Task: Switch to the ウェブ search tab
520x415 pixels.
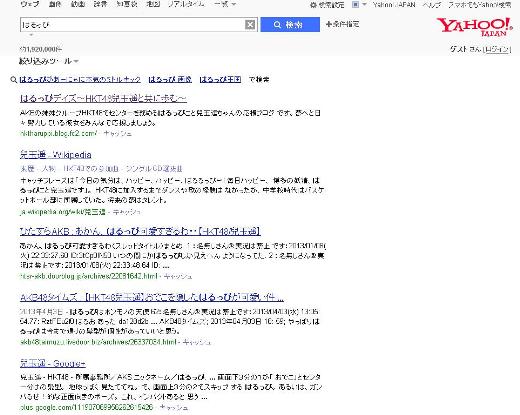Action: (x=30, y=4)
